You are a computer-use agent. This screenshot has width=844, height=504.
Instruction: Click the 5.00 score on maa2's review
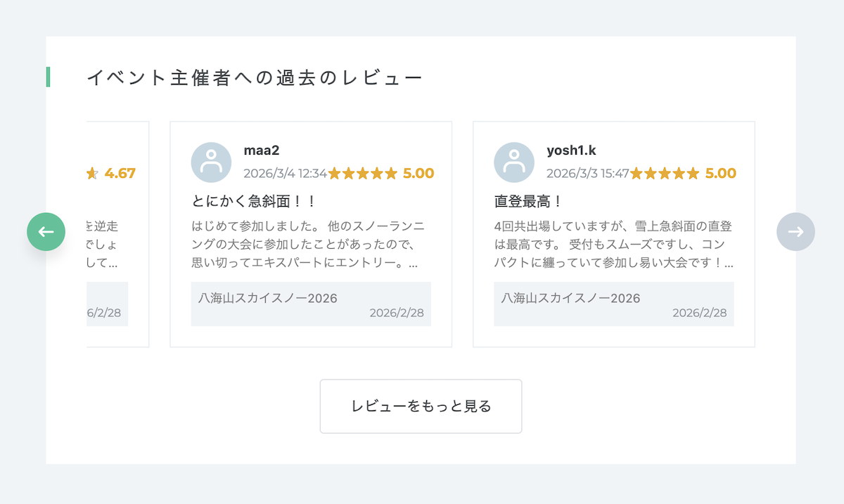pyautogui.click(x=418, y=174)
